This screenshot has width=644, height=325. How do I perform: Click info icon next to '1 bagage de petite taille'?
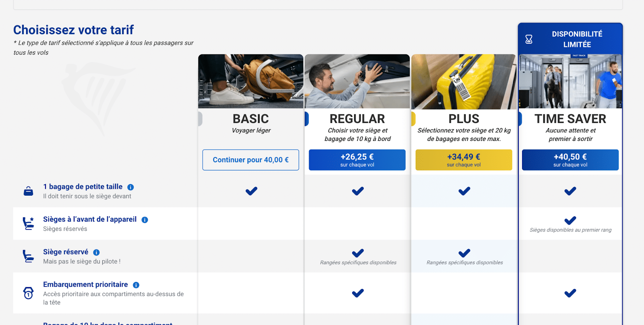point(130,187)
